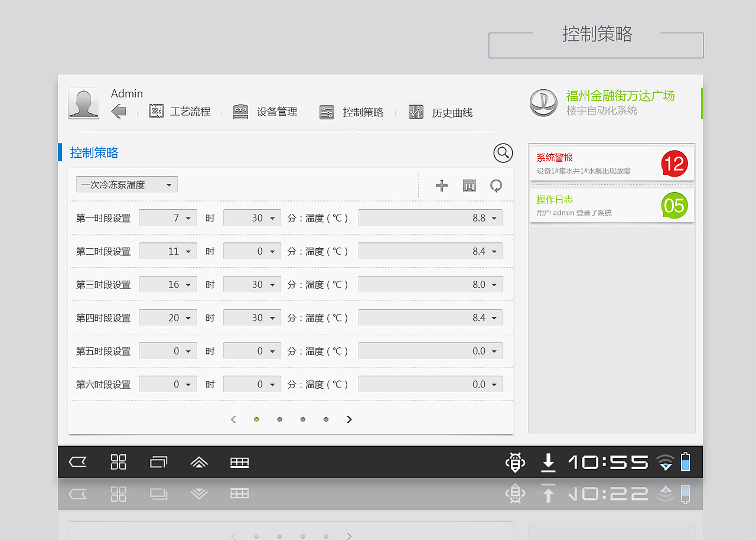Go to previous page with left chevron

pyautogui.click(x=233, y=419)
